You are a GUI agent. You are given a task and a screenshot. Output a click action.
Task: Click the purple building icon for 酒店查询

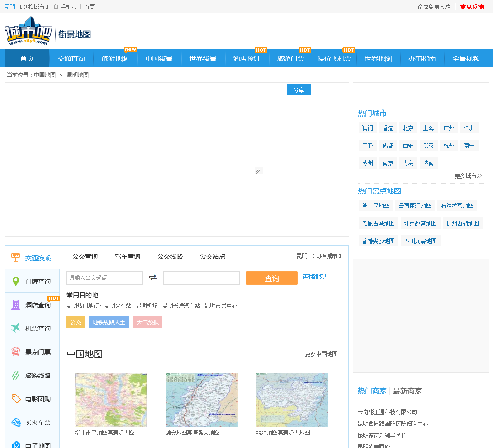pyautogui.click(x=16, y=305)
